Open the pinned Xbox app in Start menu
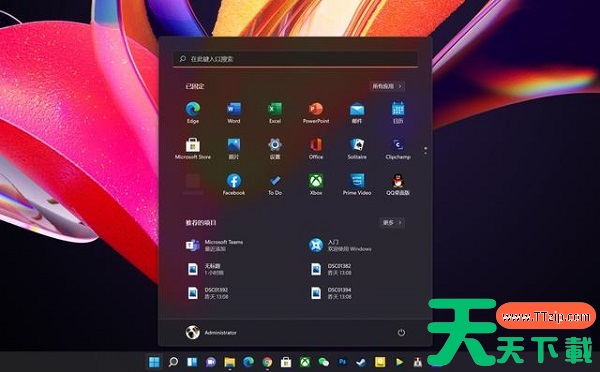Screen dimensions: 600x372 point(316,184)
